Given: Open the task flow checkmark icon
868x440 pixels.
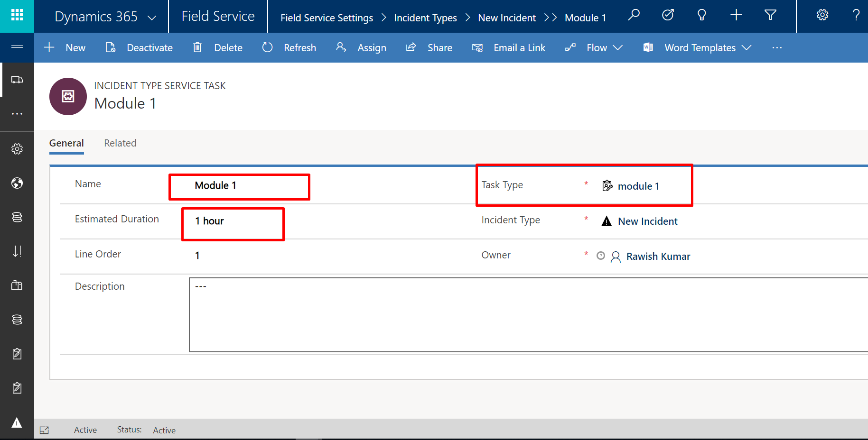Looking at the screenshot, I should coord(668,16).
